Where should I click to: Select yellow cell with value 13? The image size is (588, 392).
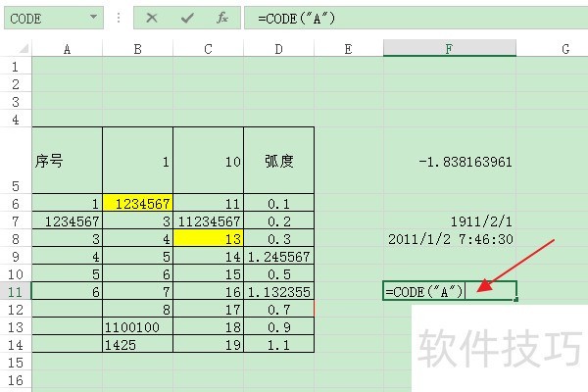(208, 238)
